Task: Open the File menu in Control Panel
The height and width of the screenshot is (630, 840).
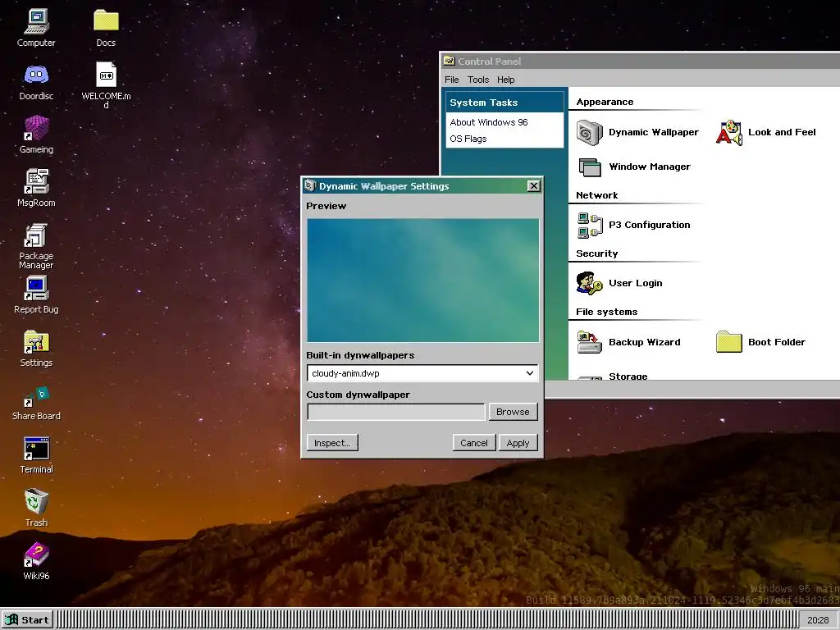Action: coord(452,80)
